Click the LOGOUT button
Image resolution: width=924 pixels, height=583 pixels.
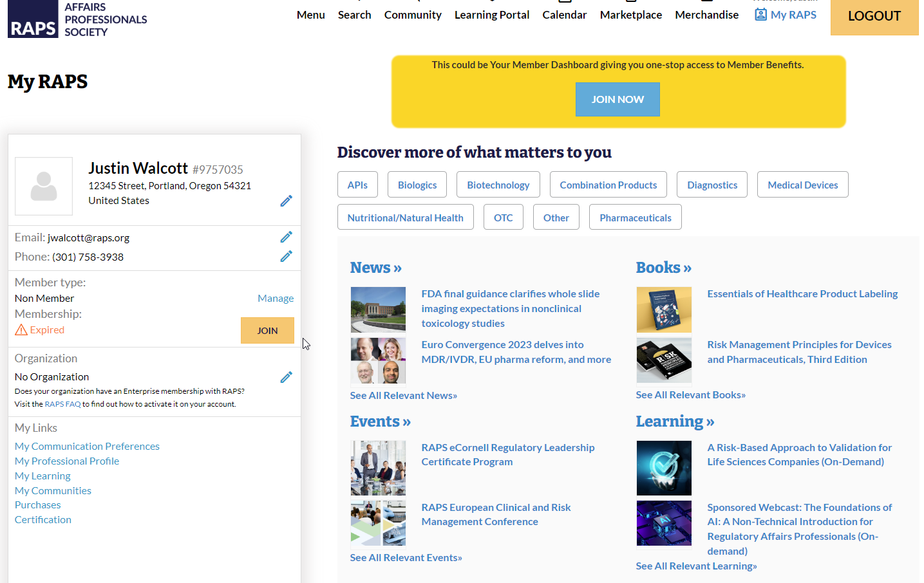(x=874, y=16)
